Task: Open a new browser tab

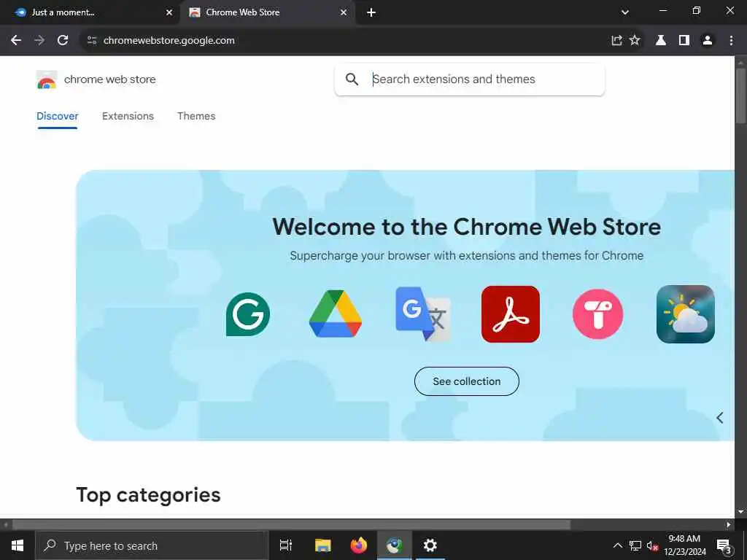Action: (x=371, y=13)
